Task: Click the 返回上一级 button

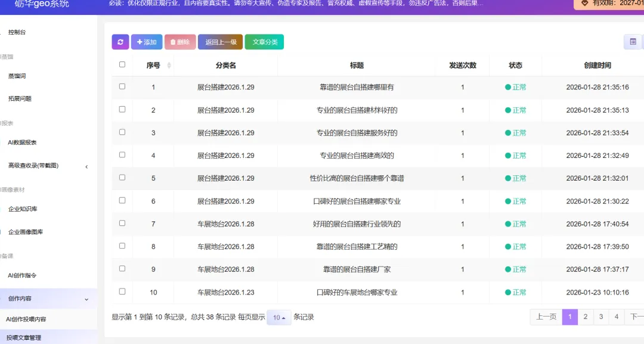Action: point(221,42)
